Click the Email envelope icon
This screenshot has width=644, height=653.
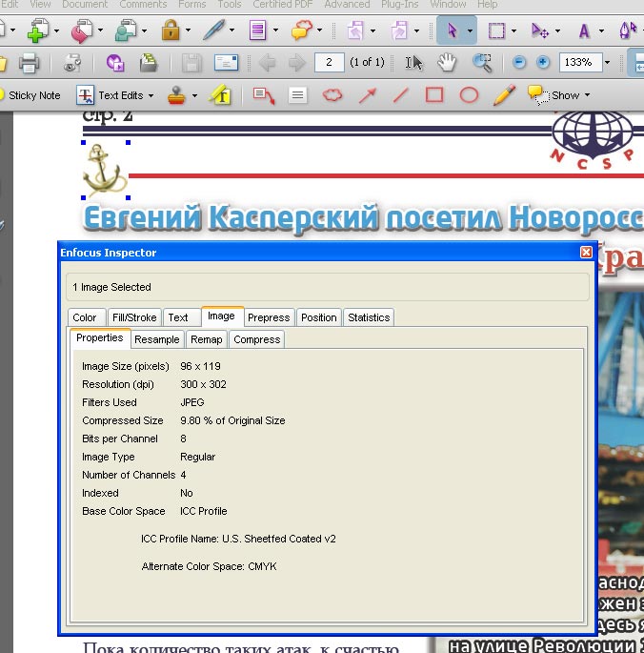(x=226, y=63)
